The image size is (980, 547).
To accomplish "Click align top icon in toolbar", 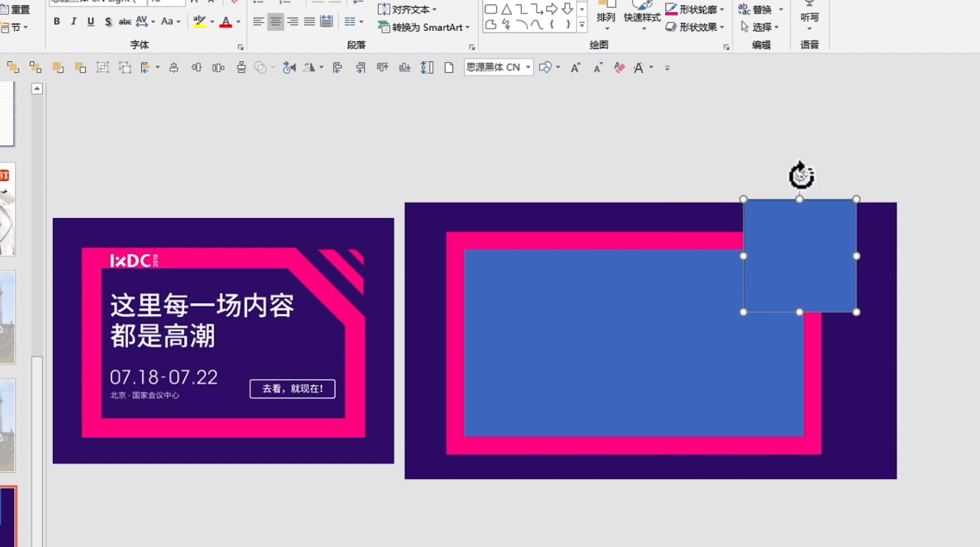I will click(x=383, y=68).
